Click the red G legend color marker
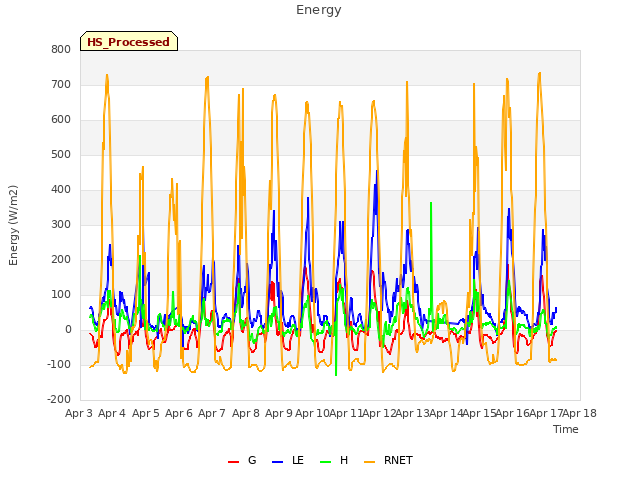Screen dimensions: 640x480 click(x=233, y=462)
